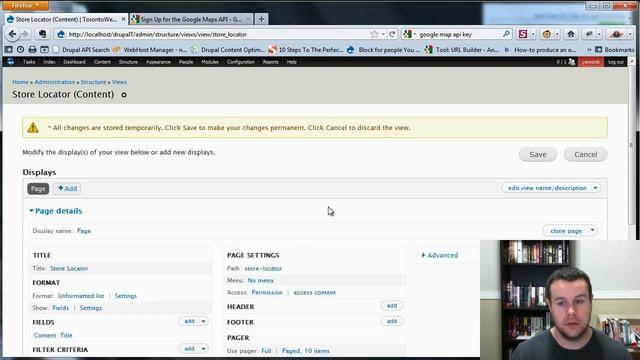Click the access content link

pyautogui.click(x=314, y=293)
